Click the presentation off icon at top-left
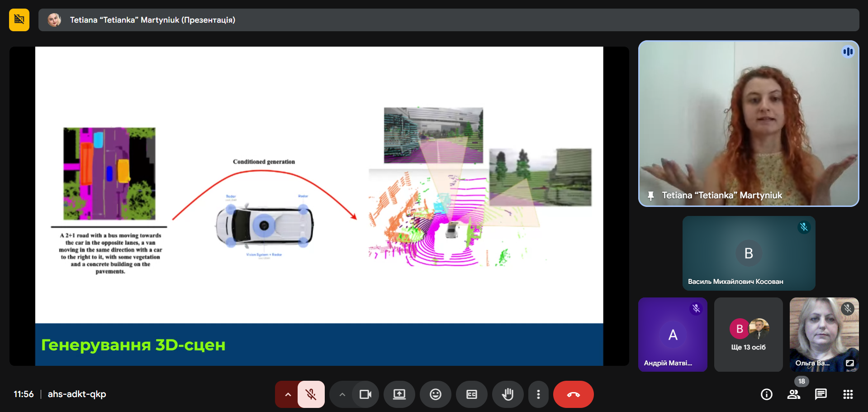Image resolution: width=868 pixels, height=412 pixels. pos(19,20)
